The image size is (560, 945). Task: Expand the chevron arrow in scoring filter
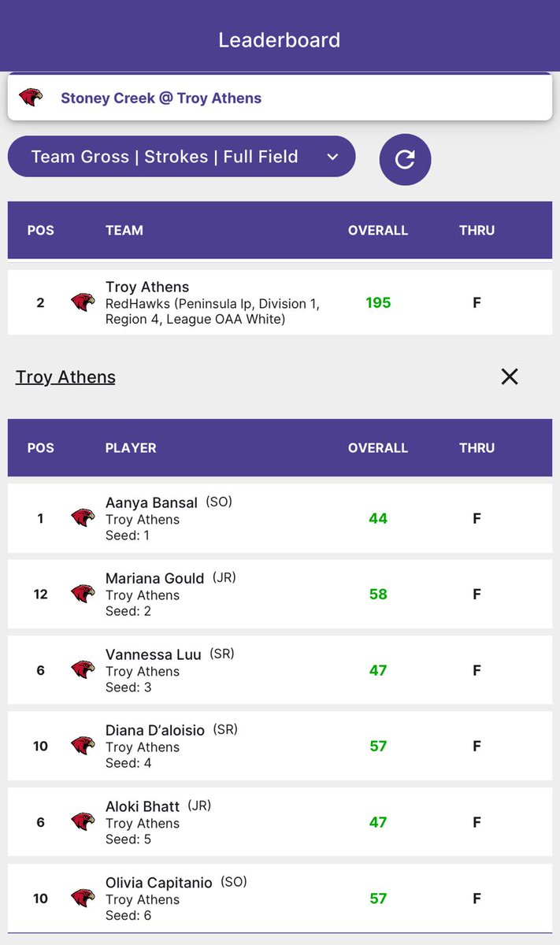click(x=332, y=157)
